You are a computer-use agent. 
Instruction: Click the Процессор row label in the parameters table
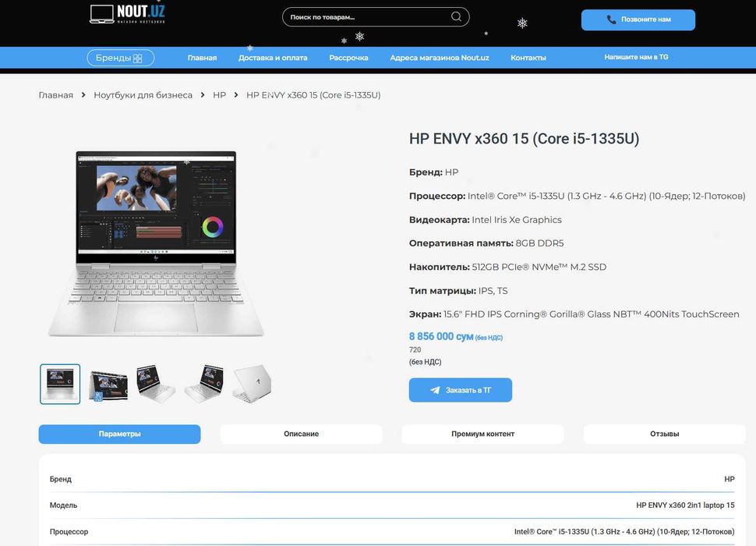pos(69,532)
